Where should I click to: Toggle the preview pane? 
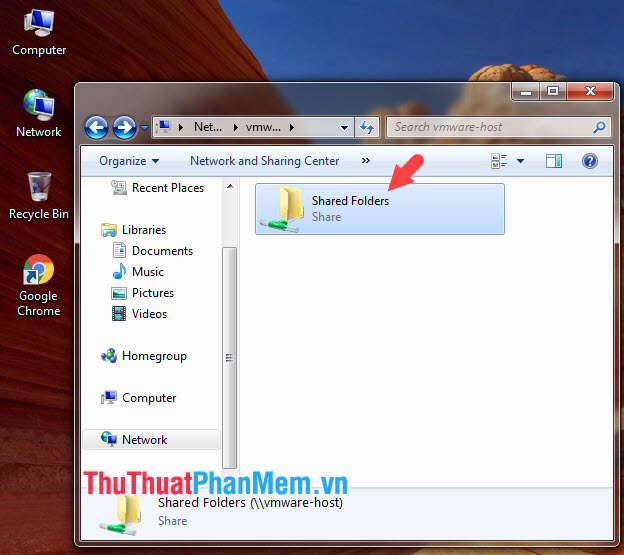[x=554, y=161]
